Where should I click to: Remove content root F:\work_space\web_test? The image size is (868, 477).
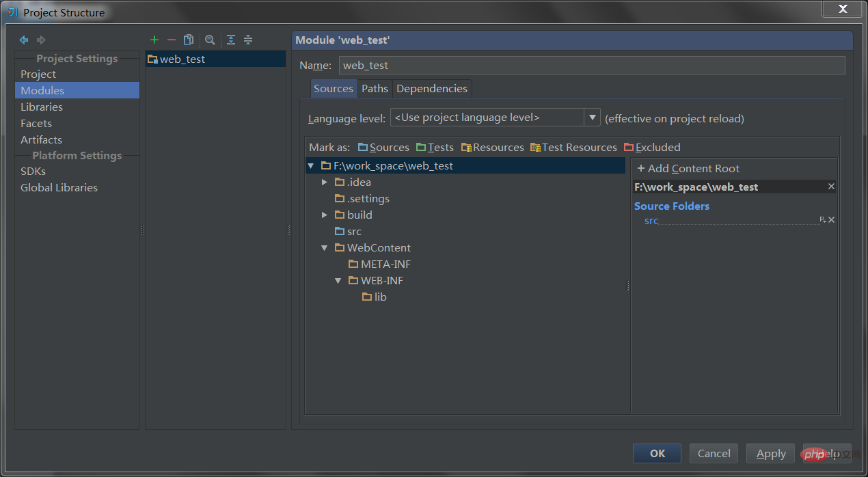coord(831,187)
